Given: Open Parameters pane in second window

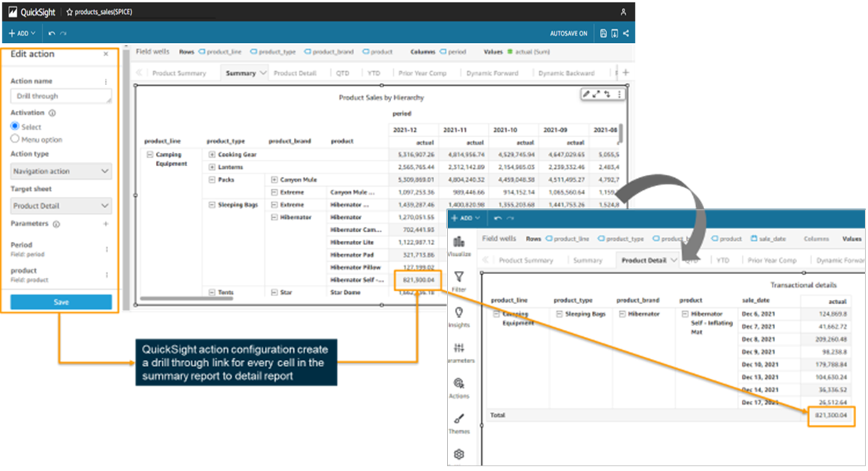Looking at the screenshot, I should [459, 352].
